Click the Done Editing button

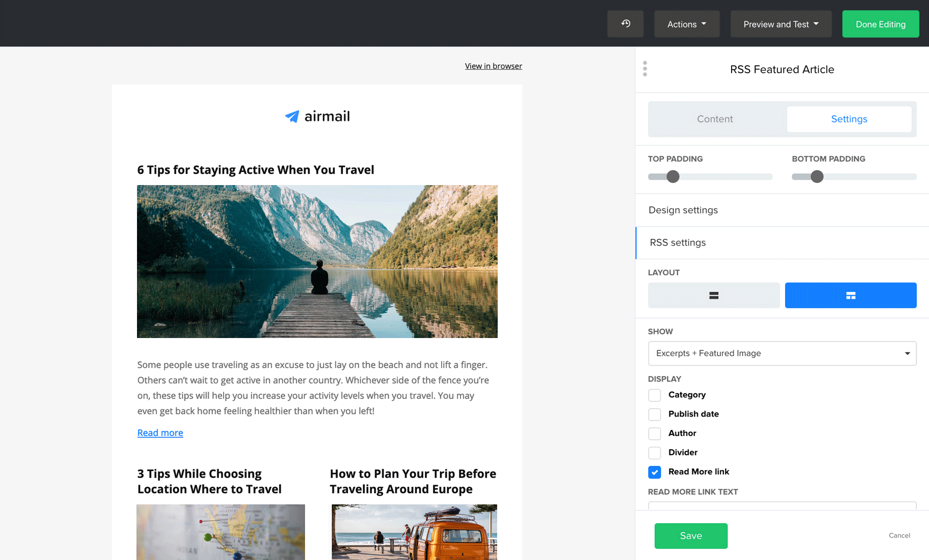(880, 24)
